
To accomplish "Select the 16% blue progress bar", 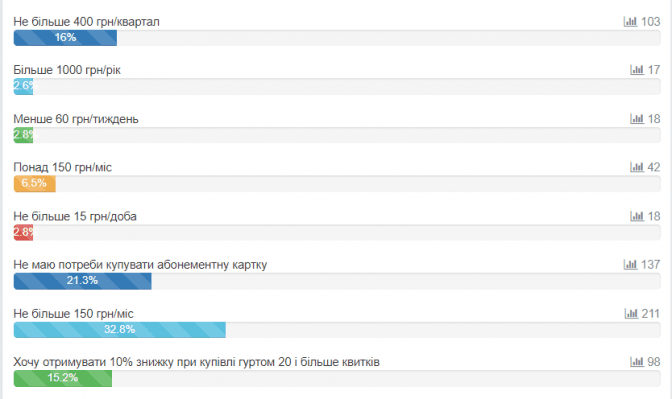I will tap(65, 38).
